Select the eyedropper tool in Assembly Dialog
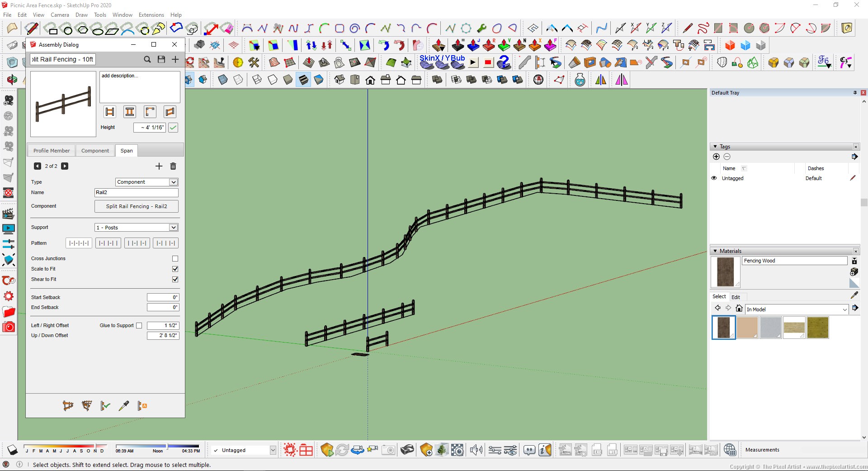 (x=123, y=406)
